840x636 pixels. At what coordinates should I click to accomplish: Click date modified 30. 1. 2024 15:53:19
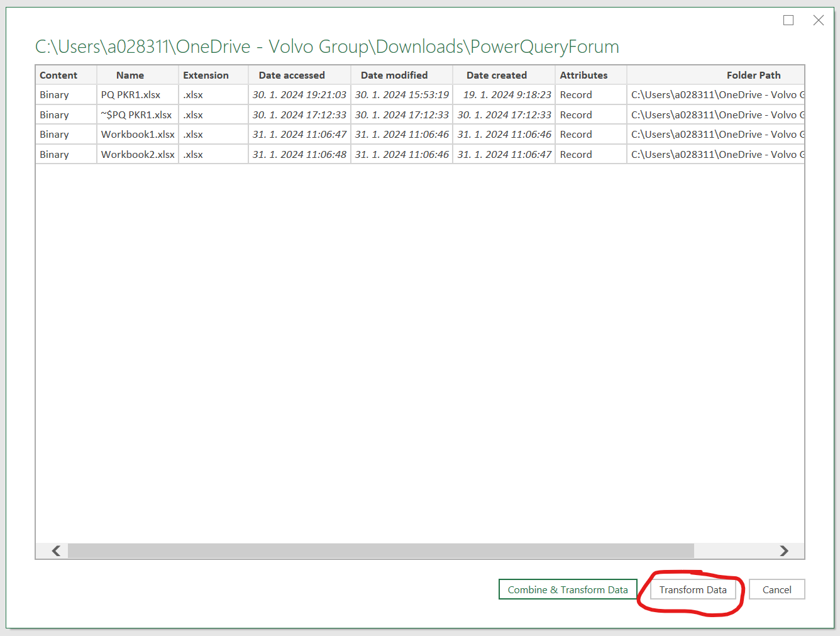(402, 95)
